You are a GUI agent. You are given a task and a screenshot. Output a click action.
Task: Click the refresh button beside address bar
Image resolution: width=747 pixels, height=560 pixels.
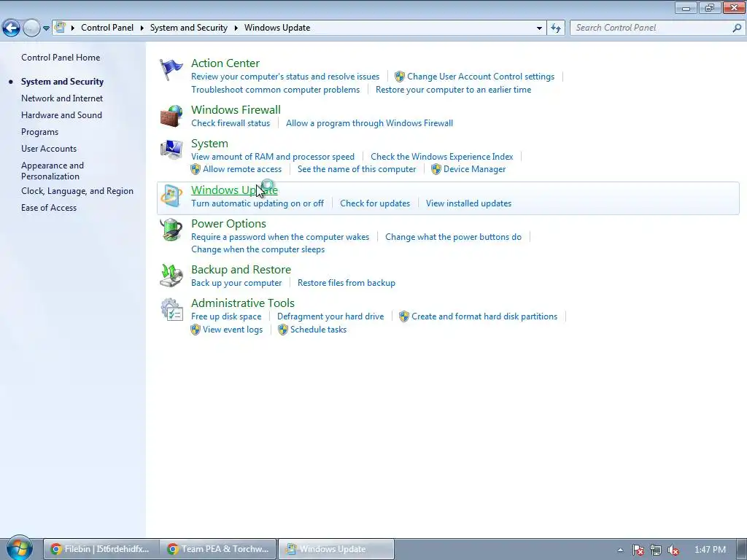click(556, 28)
